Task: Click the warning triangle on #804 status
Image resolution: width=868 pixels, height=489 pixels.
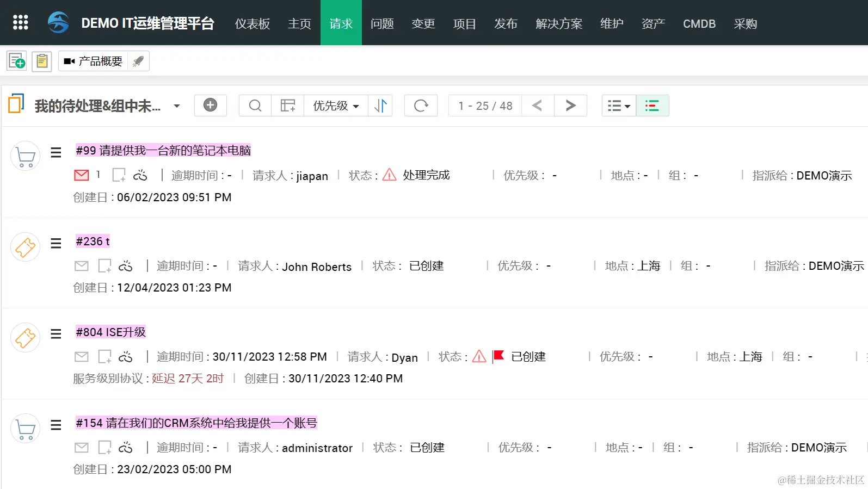Action: [479, 356]
